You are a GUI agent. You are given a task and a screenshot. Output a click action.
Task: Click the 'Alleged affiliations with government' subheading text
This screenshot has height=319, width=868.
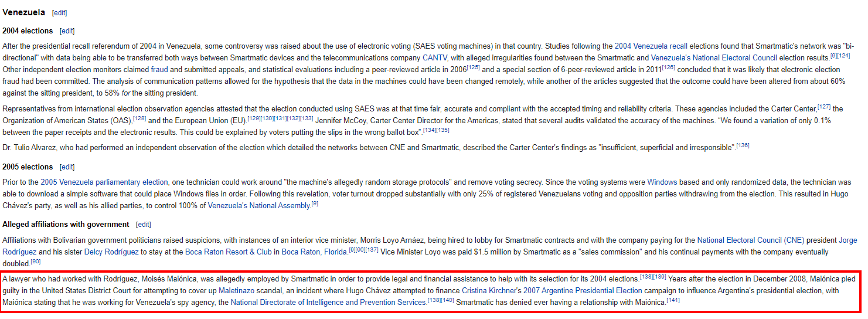66,225
